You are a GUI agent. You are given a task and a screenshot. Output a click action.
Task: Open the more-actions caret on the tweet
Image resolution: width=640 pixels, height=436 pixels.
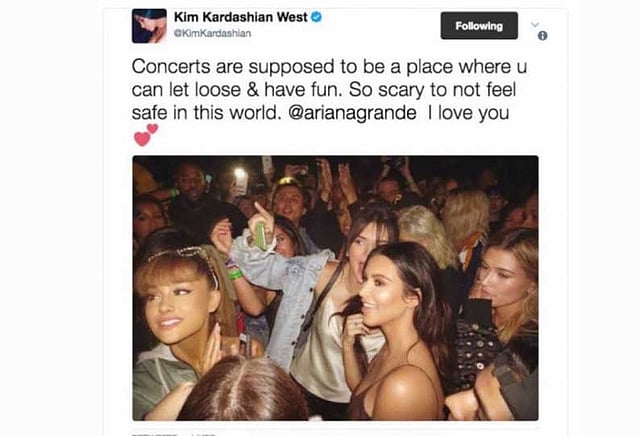tap(535, 25)
